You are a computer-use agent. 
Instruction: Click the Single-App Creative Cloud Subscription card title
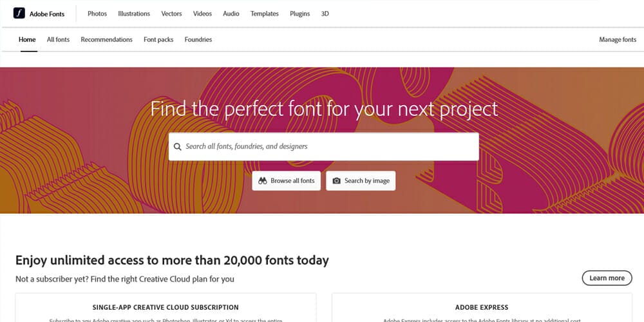pyautogui.click(x=166, y=307)
